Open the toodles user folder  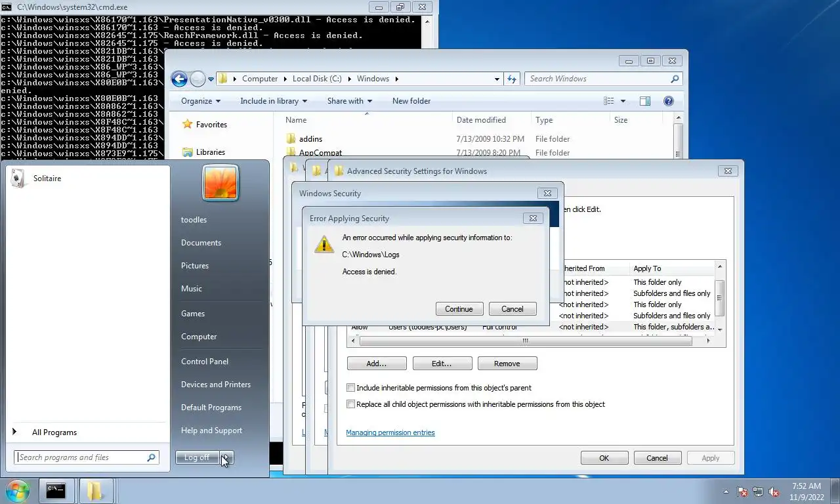coord(194,220)
